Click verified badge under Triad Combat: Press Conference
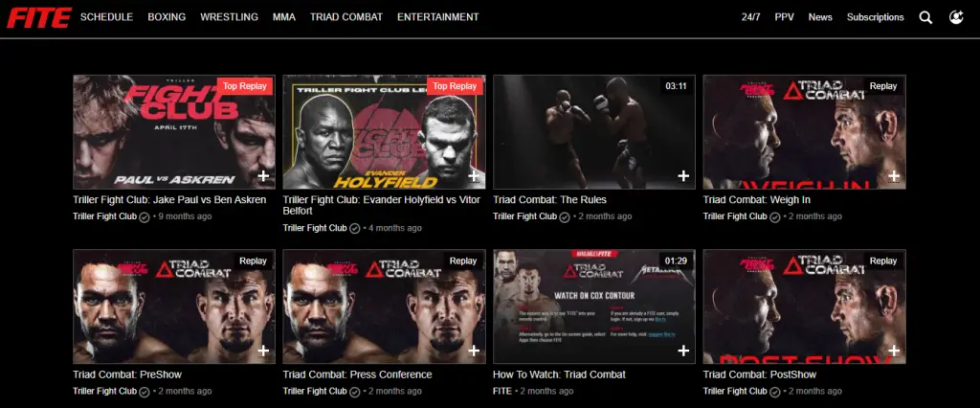 354,392
